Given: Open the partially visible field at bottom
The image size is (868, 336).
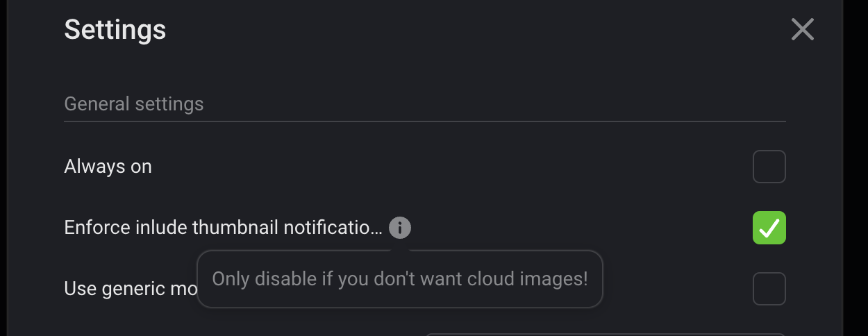Looking at the screenshot, I should click(x=604, y=334).
